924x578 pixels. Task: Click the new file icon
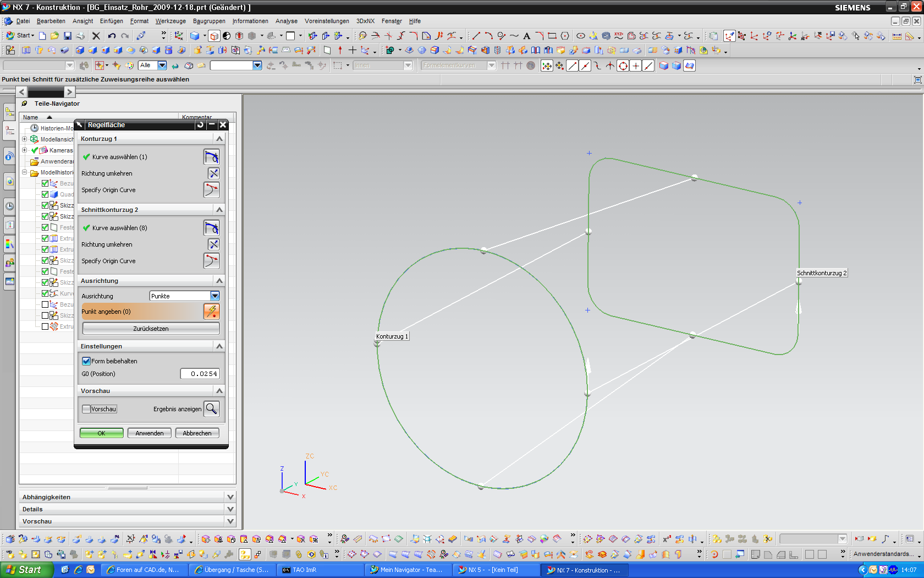[x=42, y=36]
